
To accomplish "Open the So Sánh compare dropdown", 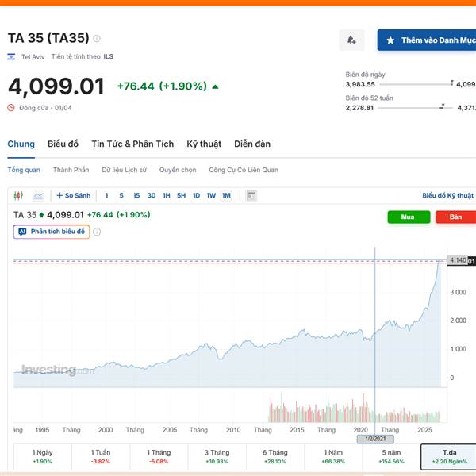I will click(74, 195).
